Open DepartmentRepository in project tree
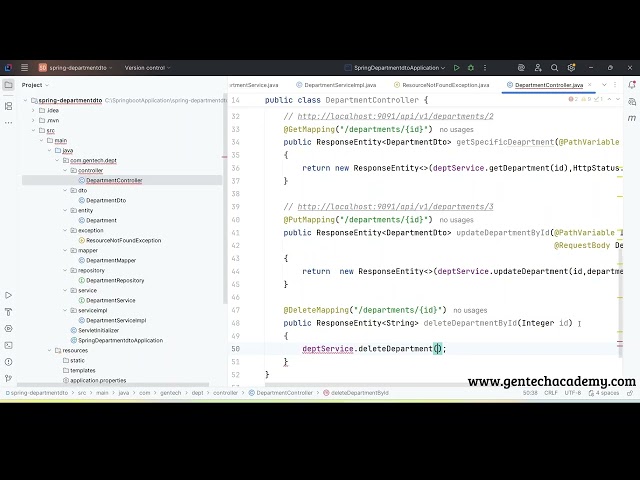This screenshot has height=480, width=640. (x=111, y=280)
